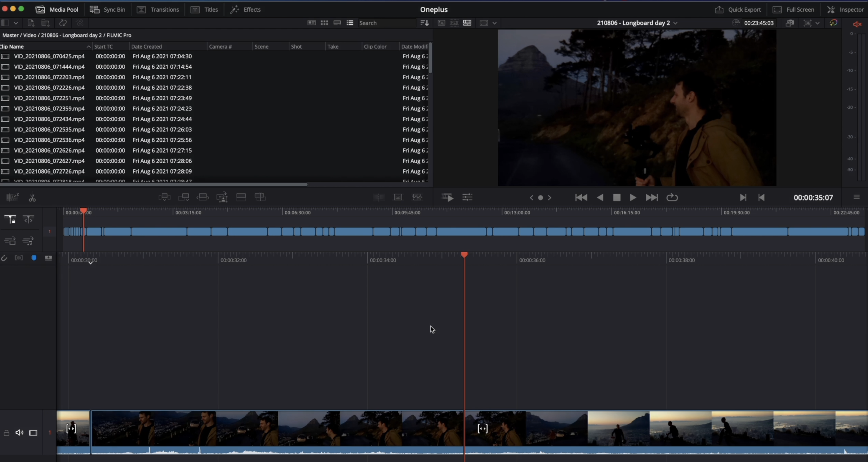The width and height of the screenshot is (868, 462).
Task: Open the Inspector panel
Action: coord(845,9)
